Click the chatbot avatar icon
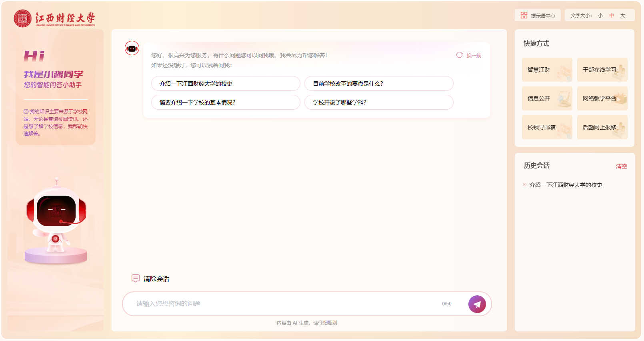 pos(132,48)
